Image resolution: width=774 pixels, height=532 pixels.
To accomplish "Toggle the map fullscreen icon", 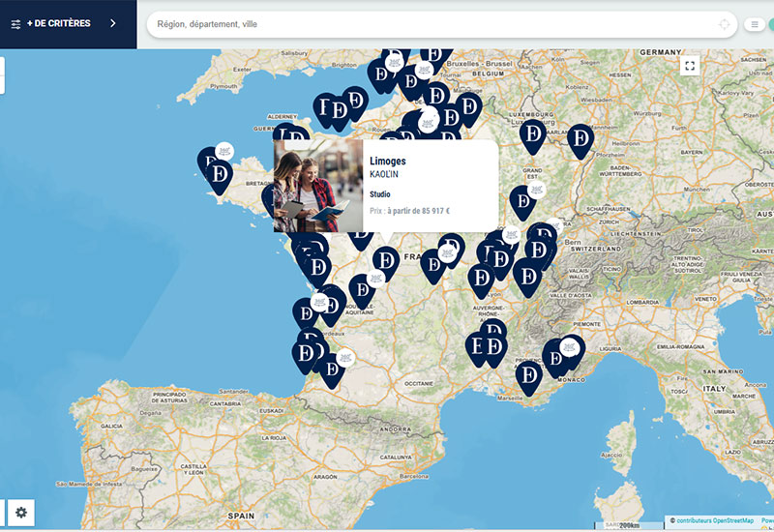I will pos(690,65).
